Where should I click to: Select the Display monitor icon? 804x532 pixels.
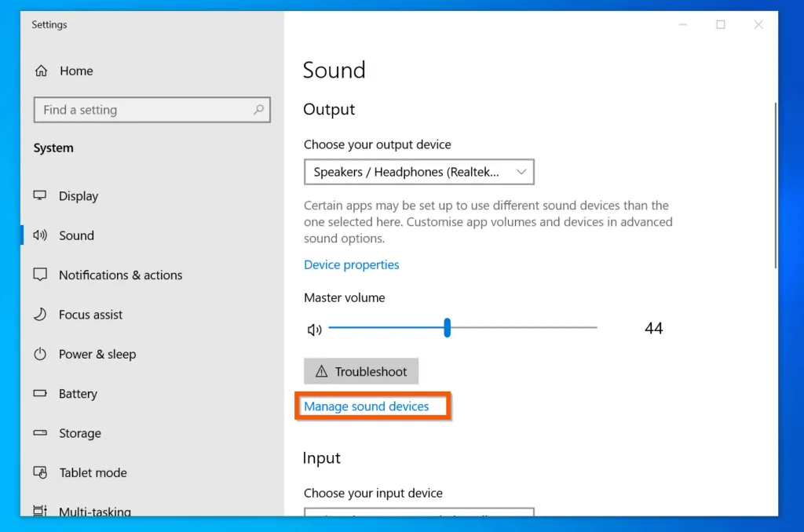click(39, 195)
